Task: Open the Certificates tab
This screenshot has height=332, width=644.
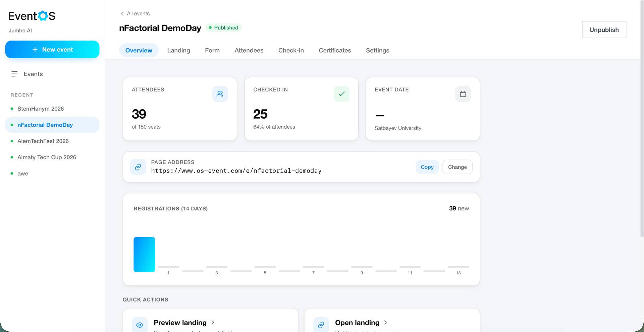Action: click(335, 50)
